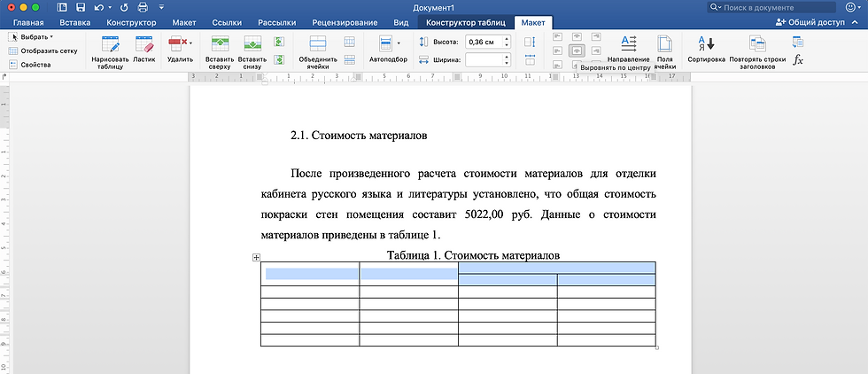Open the Вид tab
The width and height of the screenshot is (868, 374).
click(x=400, y=23)
